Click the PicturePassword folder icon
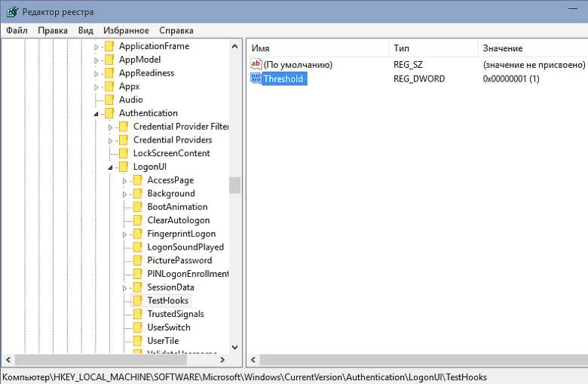588x384 pixels. pyautogui.click(x=138, y=260)
